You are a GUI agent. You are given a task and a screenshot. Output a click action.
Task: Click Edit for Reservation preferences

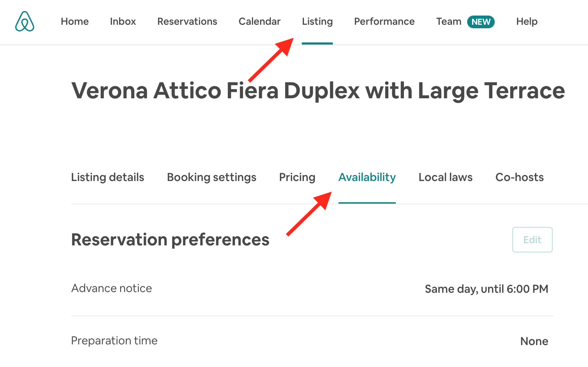tap(532, 240)
